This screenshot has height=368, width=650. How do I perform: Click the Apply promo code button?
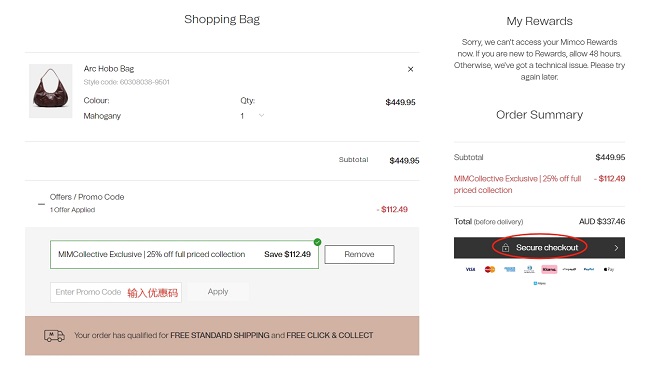218,292
